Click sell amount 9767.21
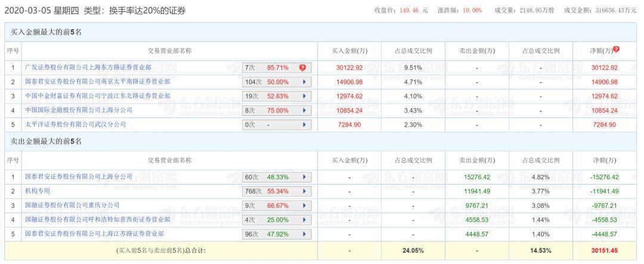The image size is (644, 264). (477, 205)
